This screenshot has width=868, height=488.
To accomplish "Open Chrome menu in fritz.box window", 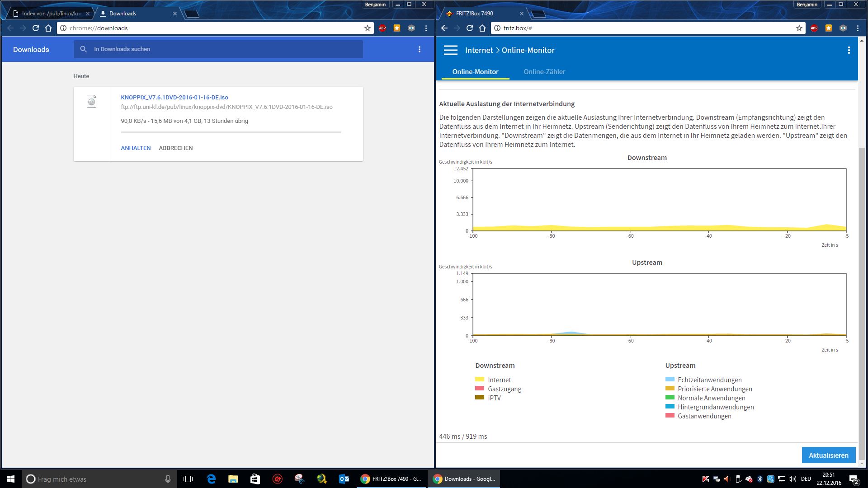I will 858,28.
